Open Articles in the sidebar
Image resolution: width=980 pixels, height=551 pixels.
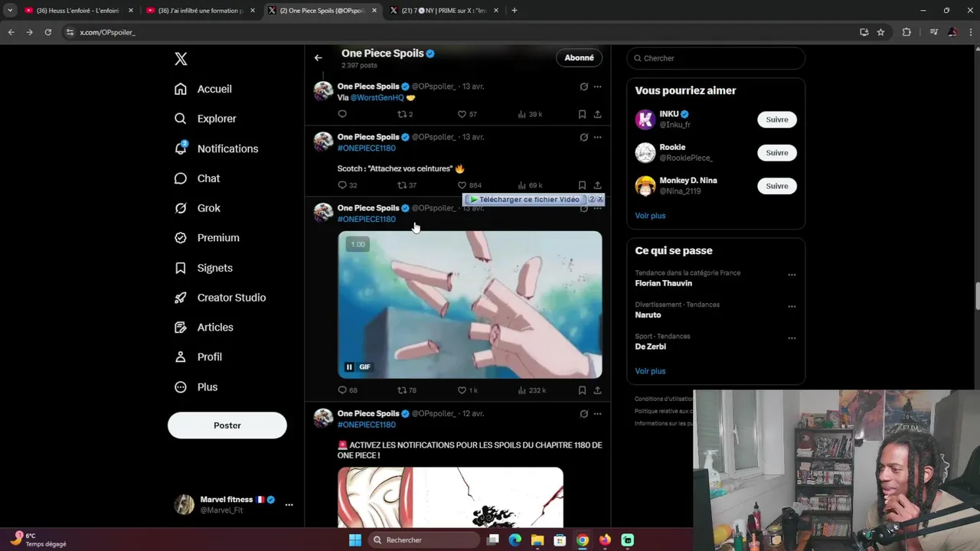(204, 328)
